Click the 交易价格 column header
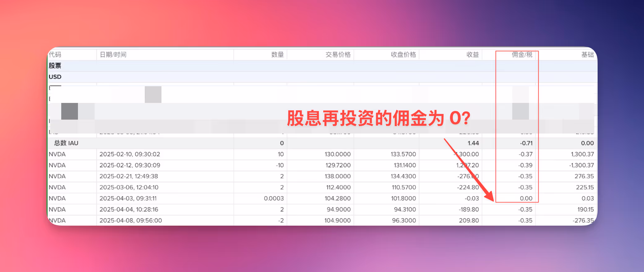644x272 pixels. point(338,55)
